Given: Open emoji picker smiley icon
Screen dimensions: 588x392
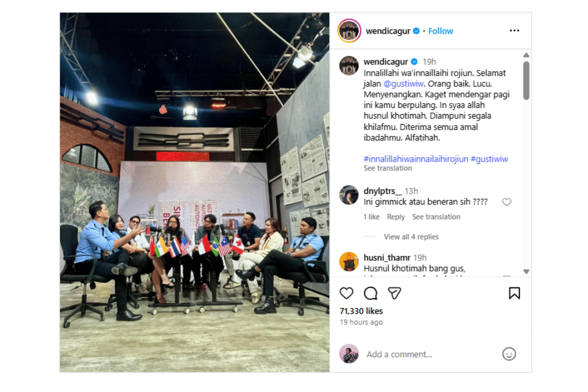Looking at the screenshot, I should click(x=509, y=354).
